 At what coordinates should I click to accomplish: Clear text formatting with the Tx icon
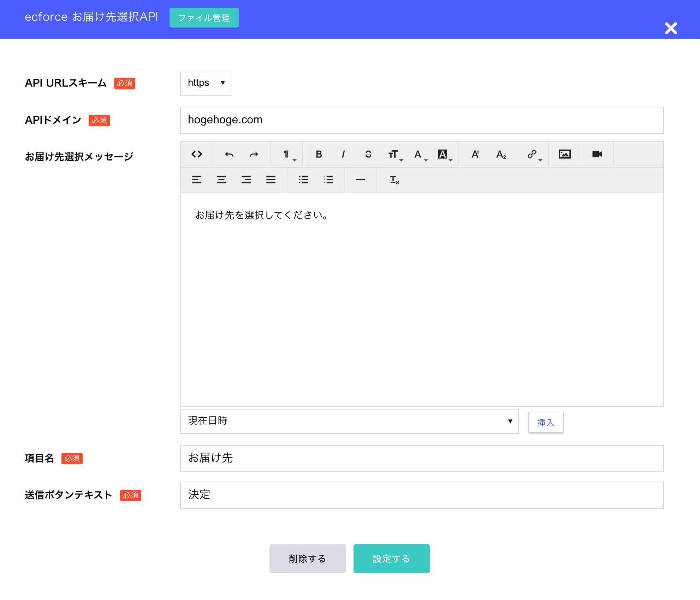(x=394, y=180)
